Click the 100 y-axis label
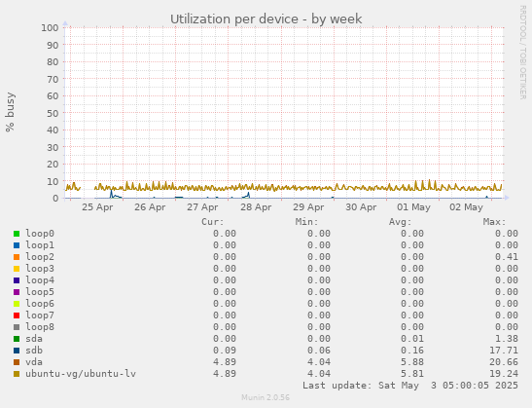Screen dimensions: 532x408 coord(50,27)
